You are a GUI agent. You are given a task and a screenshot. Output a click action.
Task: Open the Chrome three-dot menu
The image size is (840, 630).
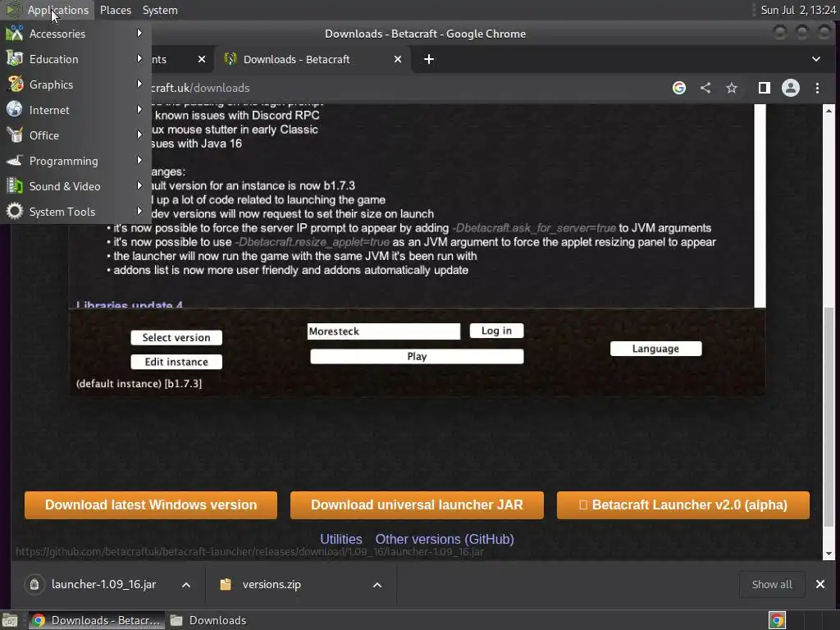pos(818,88)
